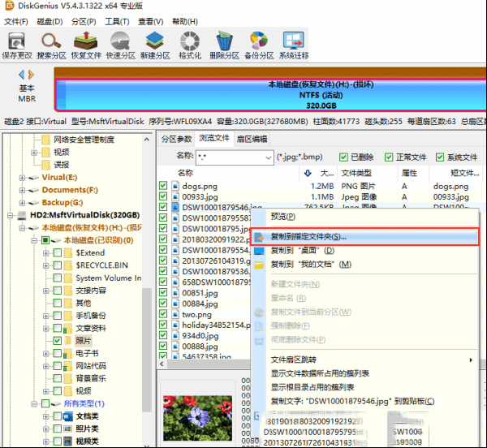The height and width of the screenshot is (448, 487).
Task: Click the 复制到桌面 desktop icon
Action: coord(259,251)
